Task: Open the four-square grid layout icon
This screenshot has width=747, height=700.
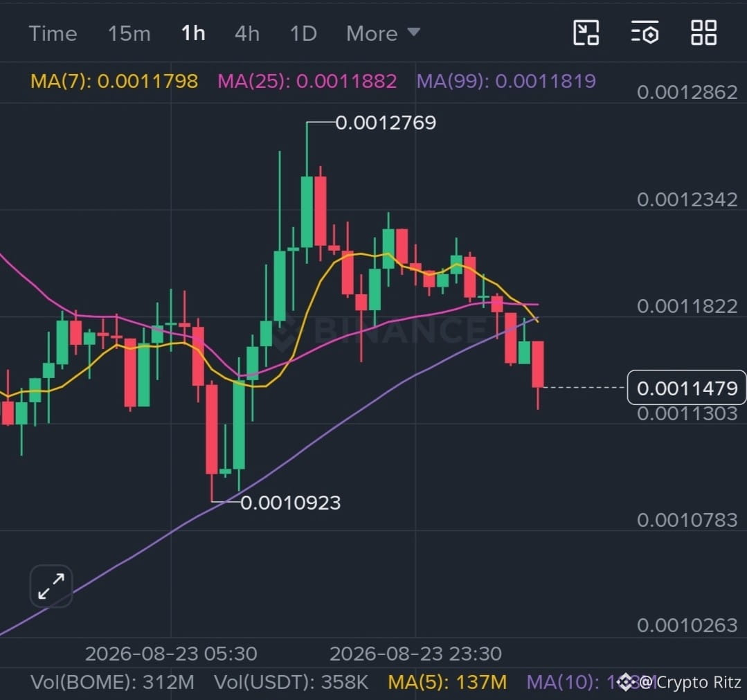Action: click(x=703, y=33)
